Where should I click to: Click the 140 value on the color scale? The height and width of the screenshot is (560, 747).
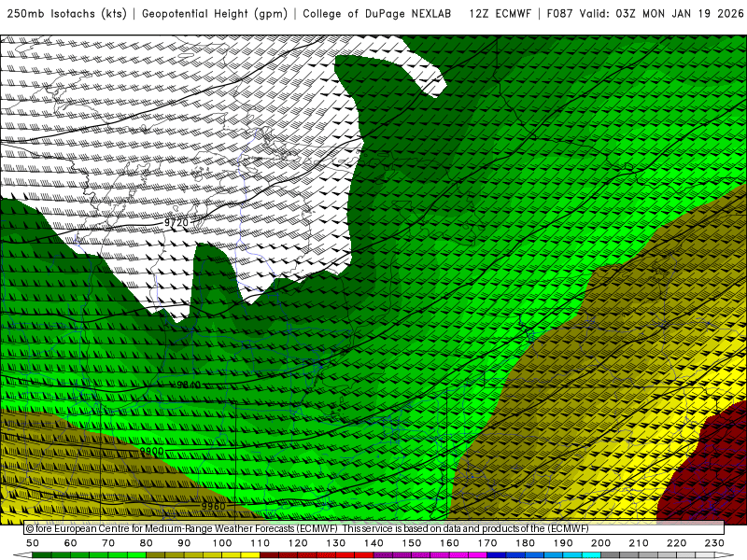click(x=373, y=543)
